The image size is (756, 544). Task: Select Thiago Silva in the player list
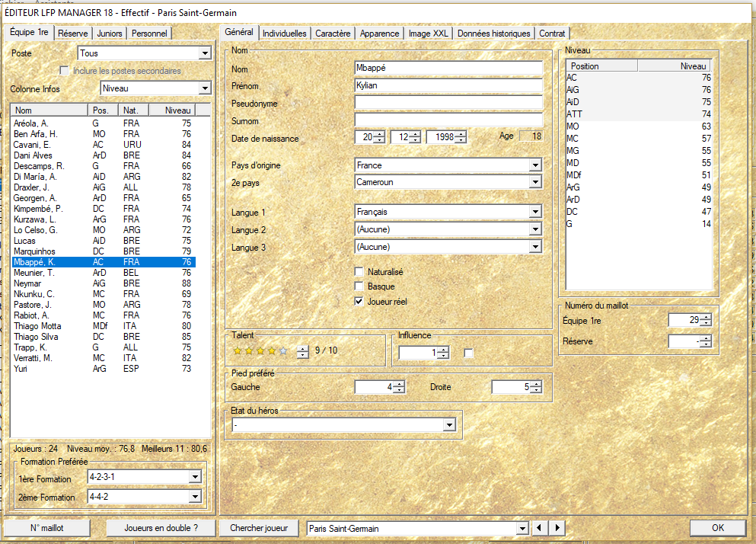click(x=104, y=337)
